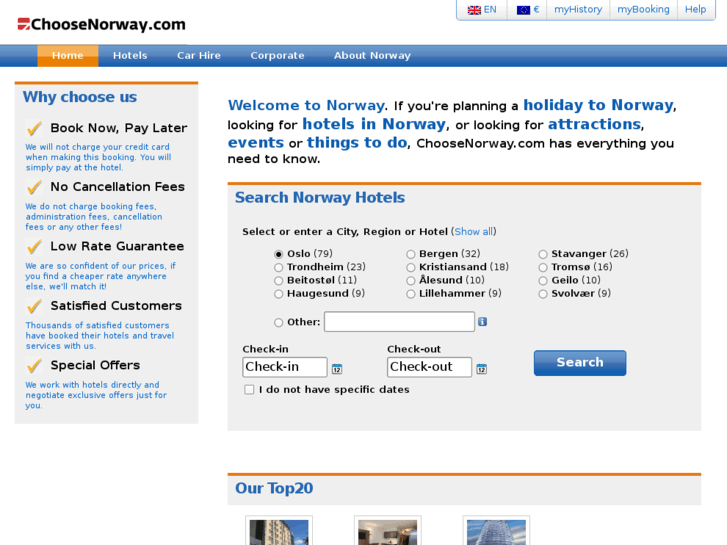Open the Help link
The height and width of the screenshot is (545, 727).
point(695,9)
